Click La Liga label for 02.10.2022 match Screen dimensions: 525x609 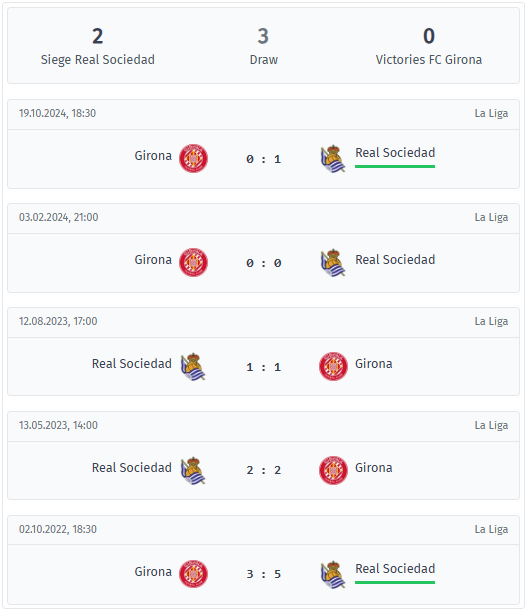(x=491, y=529)
